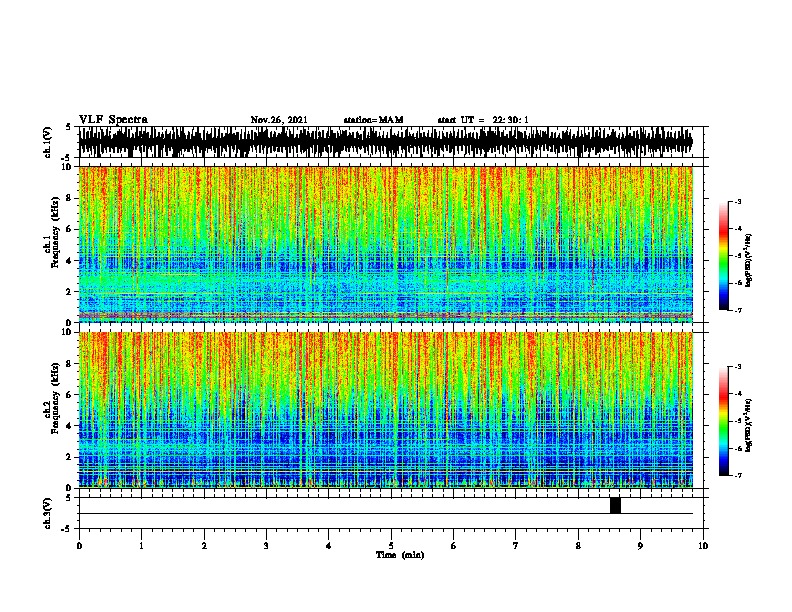Click time axis tick label "3"

click(266, 546)
